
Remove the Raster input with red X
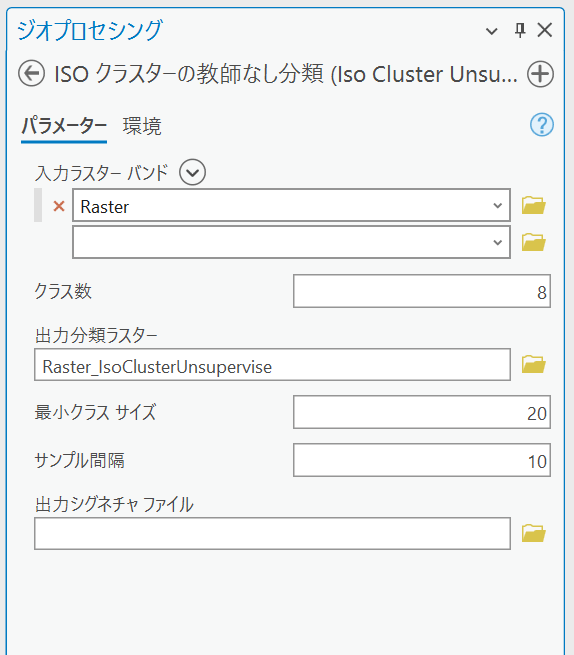pos(59,206)
